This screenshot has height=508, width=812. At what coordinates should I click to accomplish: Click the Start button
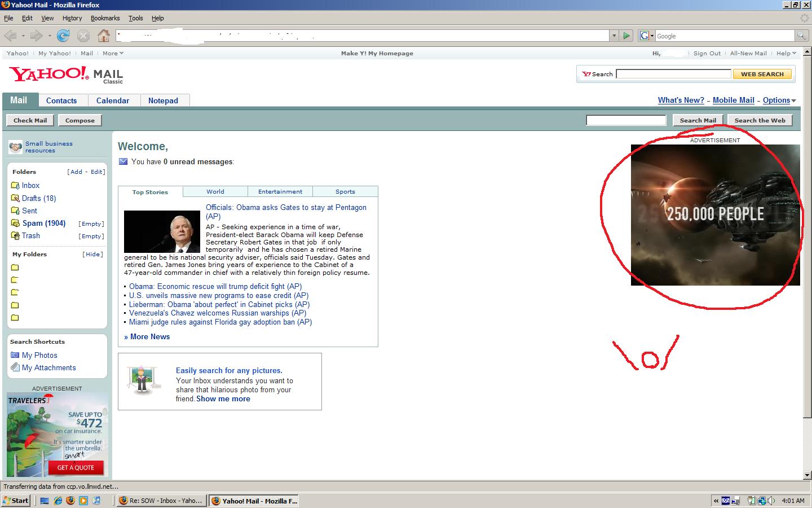(x=16, y=500)
